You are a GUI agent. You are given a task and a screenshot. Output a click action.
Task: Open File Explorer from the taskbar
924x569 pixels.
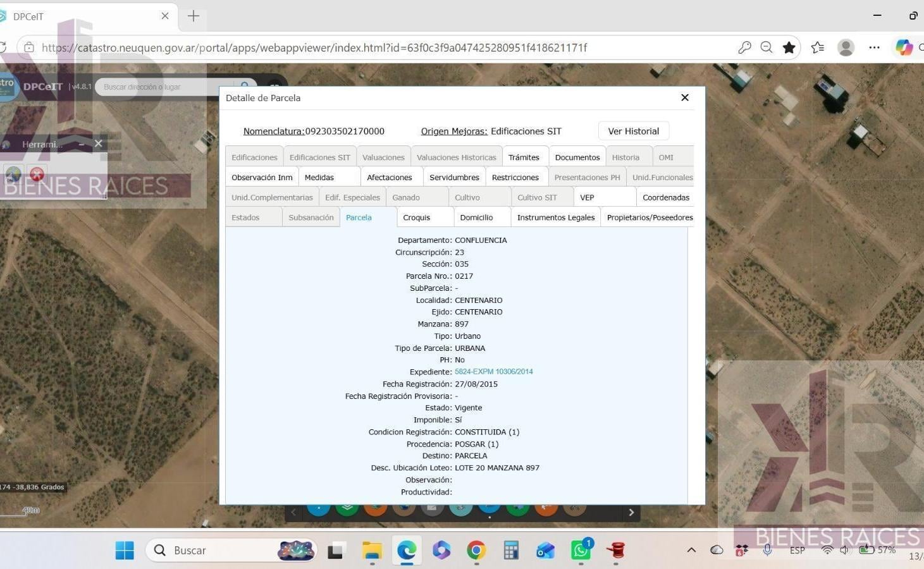point(372,551)
